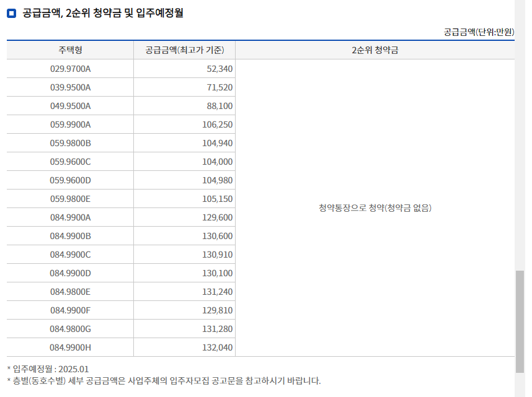Click the 청약통장으로 청약(청약금 없음) cell text
This screenshot has width=532, height=397.
pos(375,208)
